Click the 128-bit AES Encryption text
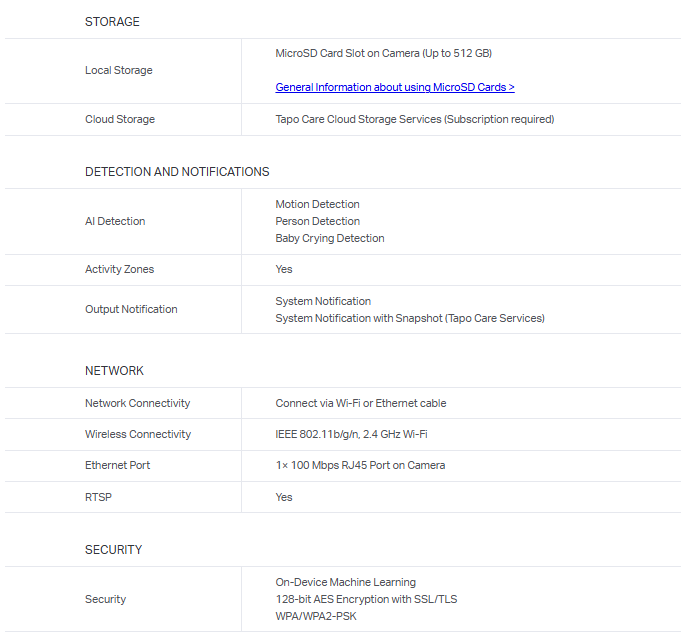Viewport: 682px width, 635px height. [x=366, y=600]
